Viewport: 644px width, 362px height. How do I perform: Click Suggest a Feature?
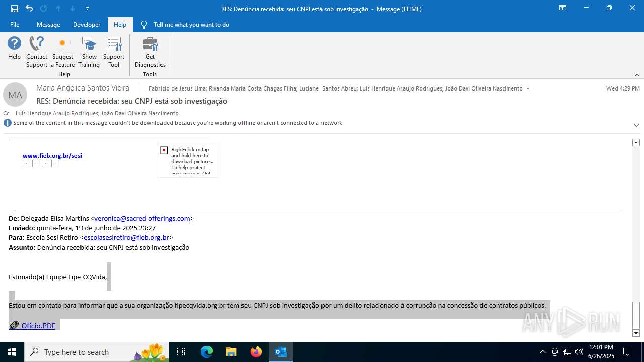point(63,52)
